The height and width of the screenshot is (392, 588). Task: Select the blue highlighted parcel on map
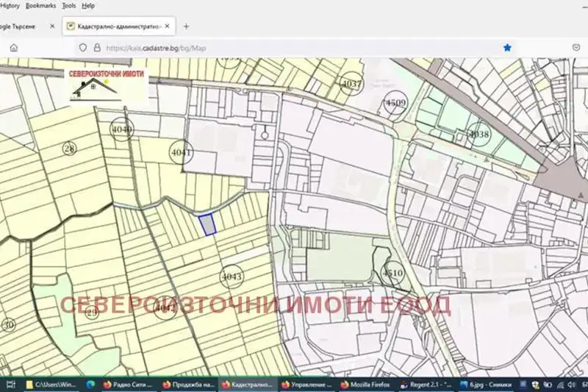click(x=207, y=224)
